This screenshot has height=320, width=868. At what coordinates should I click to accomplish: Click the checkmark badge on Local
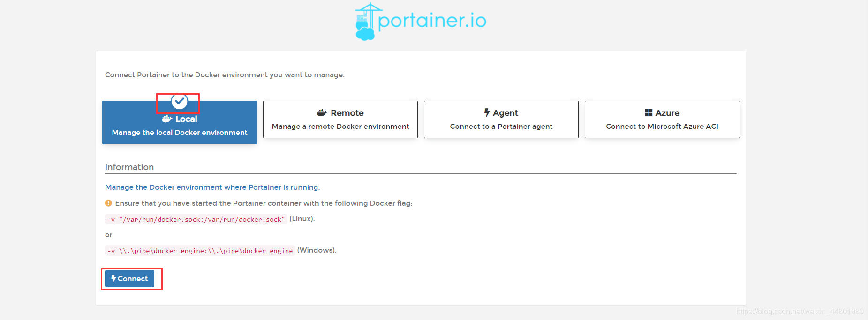coord(180,101)
